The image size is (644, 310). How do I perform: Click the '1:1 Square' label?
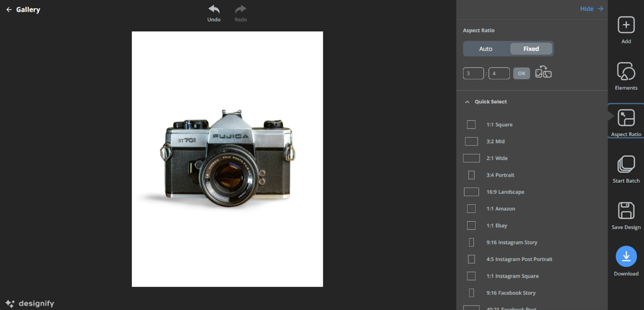(x=499, y=125)
